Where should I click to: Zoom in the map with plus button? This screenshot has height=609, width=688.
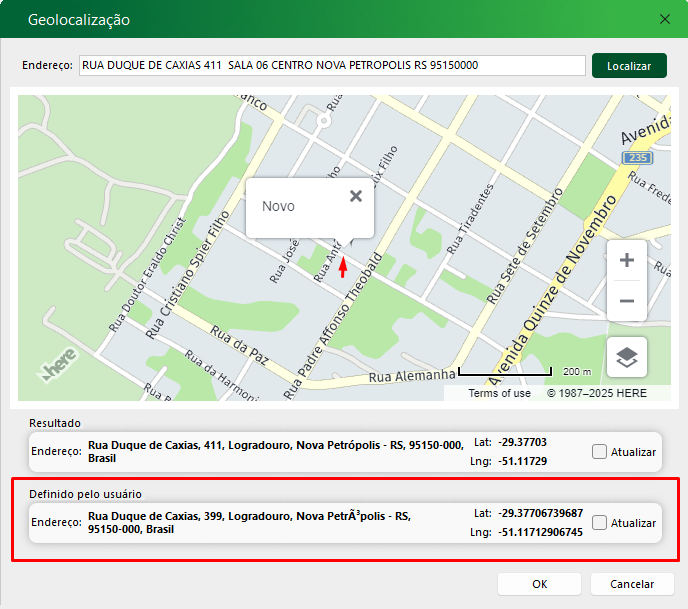pyautogui.click(x=627, y=260)
